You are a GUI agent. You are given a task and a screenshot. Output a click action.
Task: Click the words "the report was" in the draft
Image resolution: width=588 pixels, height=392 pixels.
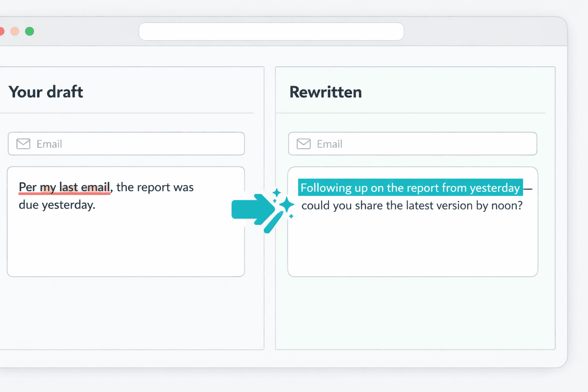(155, 187)
